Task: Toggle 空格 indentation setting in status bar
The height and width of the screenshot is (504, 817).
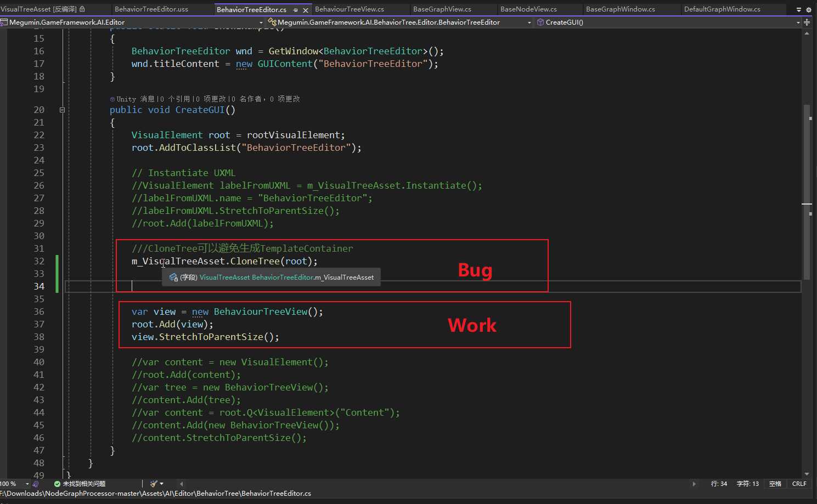Action: 775,484
